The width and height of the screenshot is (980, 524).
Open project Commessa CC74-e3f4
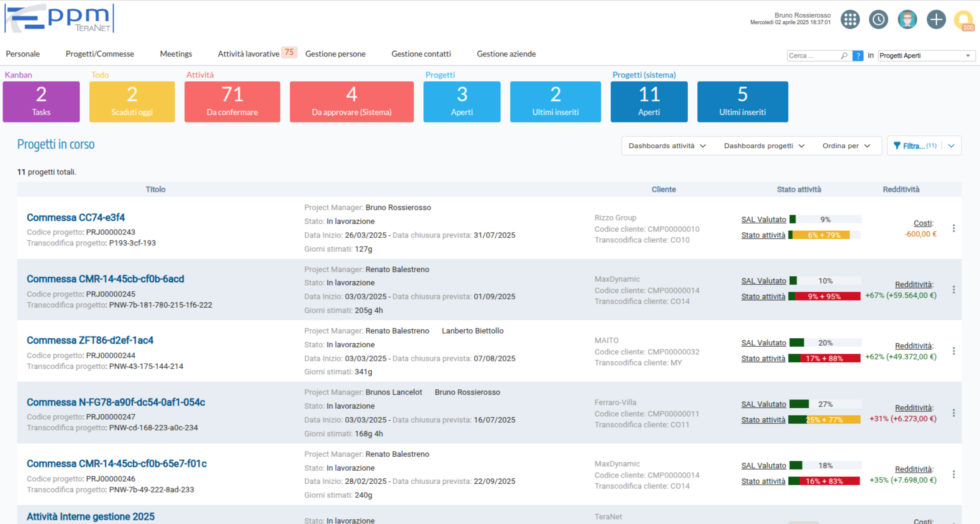click(x=76, y=218)
